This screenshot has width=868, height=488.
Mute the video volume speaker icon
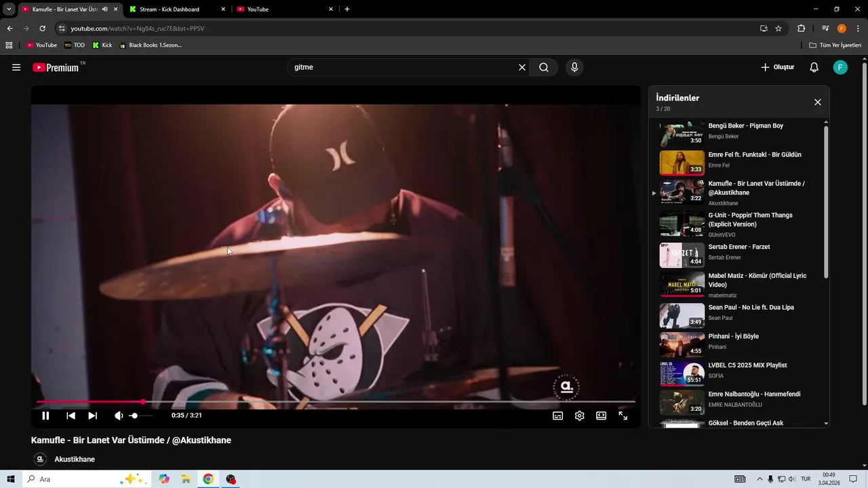[x=119, y=415]
